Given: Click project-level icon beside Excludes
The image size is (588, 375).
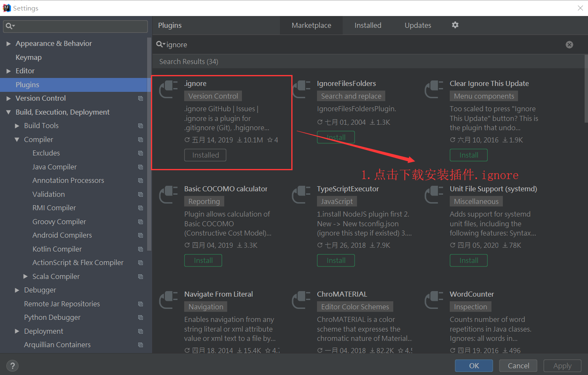Looking at the screenshot, I should click(141, 153).
